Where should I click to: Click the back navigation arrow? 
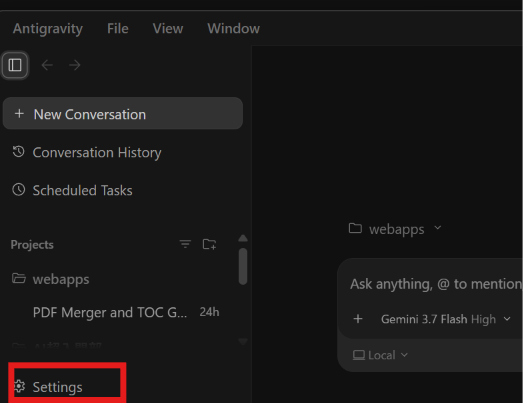coord(47,65)
